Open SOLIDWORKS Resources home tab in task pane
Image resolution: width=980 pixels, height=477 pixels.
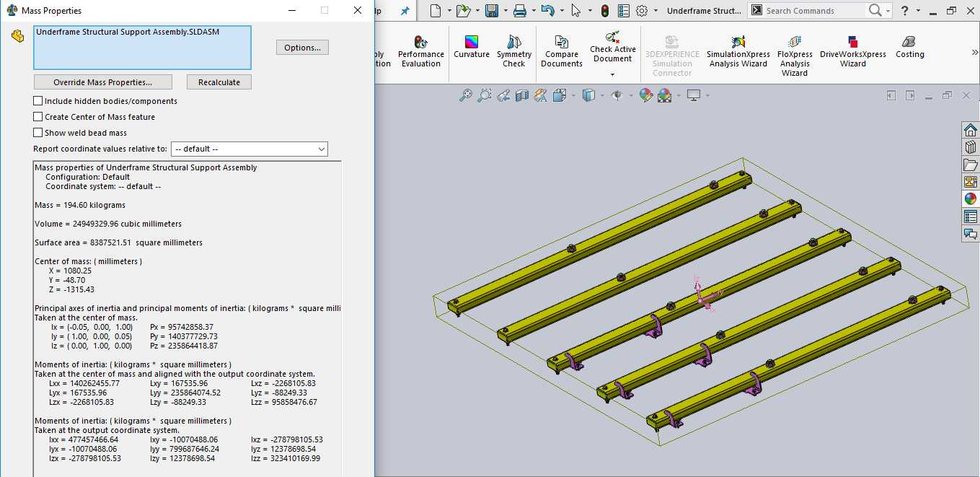coord(971,130)
